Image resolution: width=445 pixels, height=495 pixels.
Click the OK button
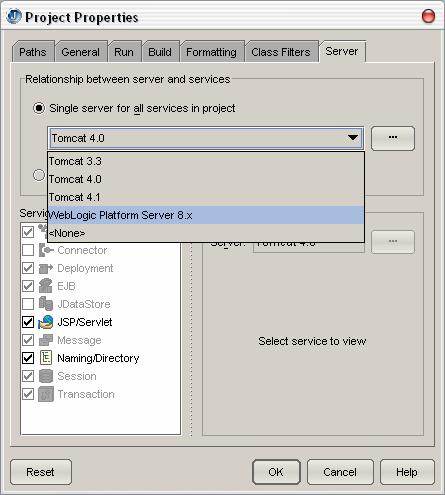[276, 472]
